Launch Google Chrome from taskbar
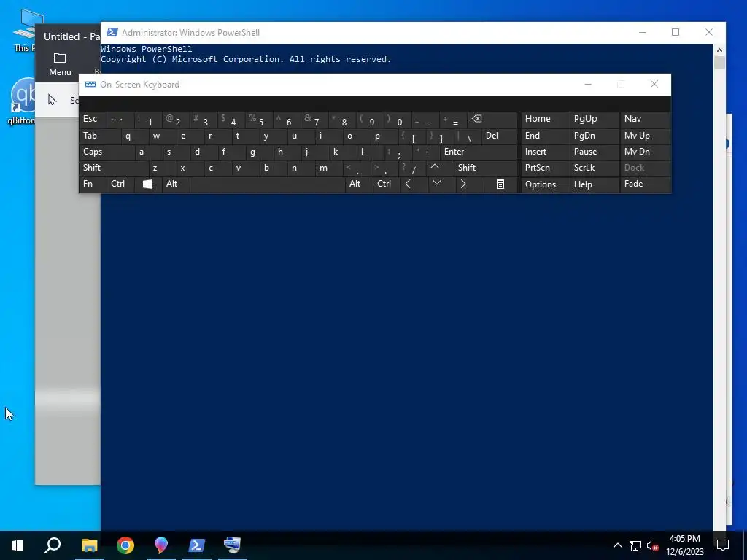Image resolution: width=747 pixels, height=560 pixels. 125,545
